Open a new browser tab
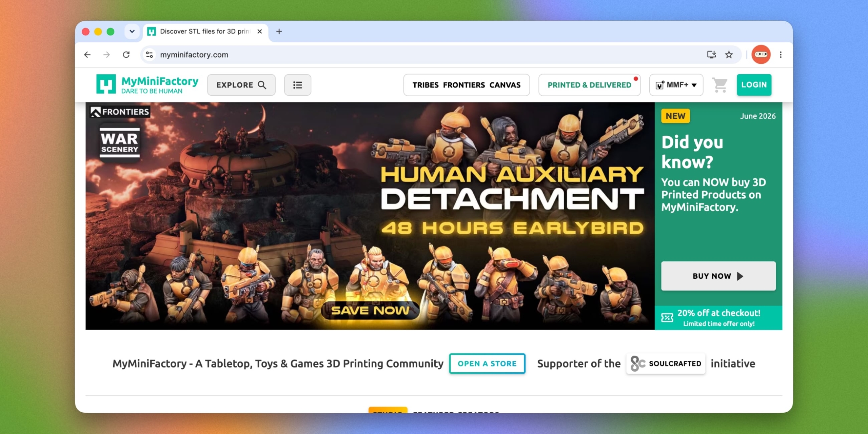Screen dimensions: 868x434 (279, 32)
